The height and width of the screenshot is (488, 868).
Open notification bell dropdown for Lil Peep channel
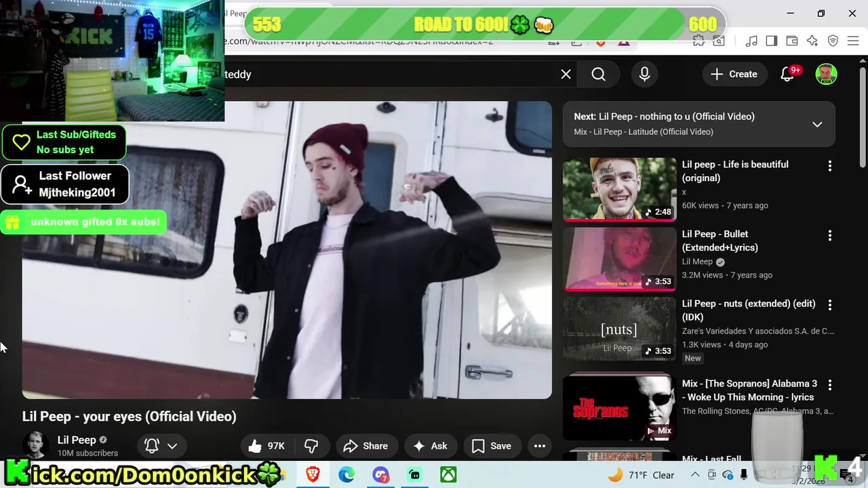pyautogui.click(x=161, y=446)
